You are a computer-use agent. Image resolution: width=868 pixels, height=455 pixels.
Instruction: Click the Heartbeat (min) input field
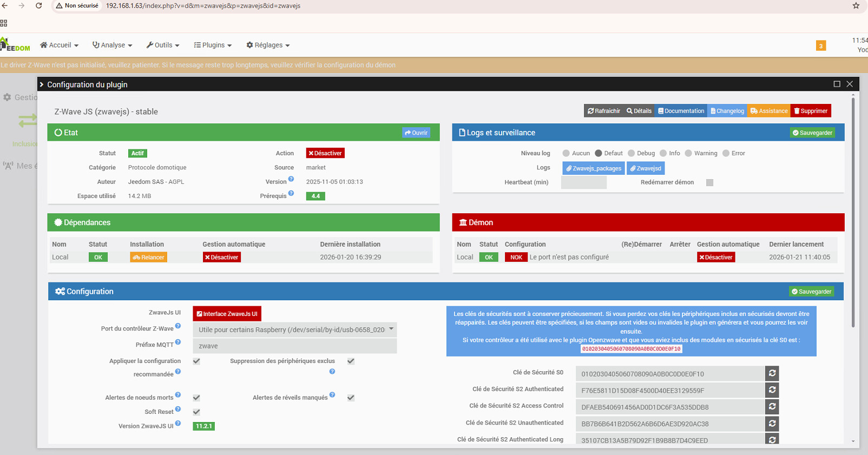(x=584, y=182)
